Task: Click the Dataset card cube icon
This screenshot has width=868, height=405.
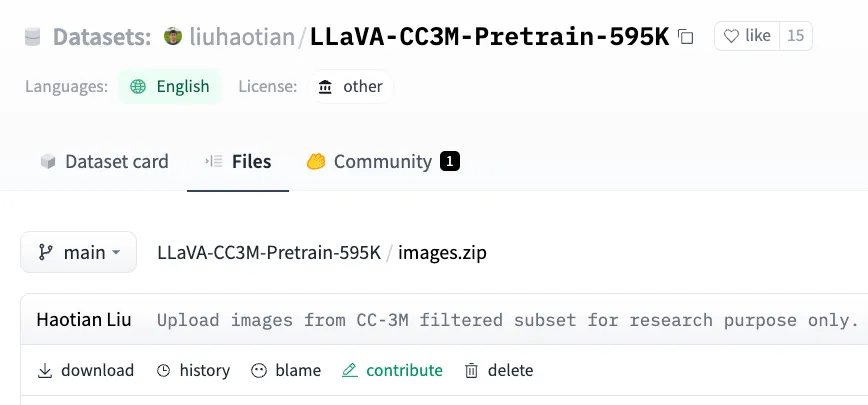Action: tap(47, 161)
